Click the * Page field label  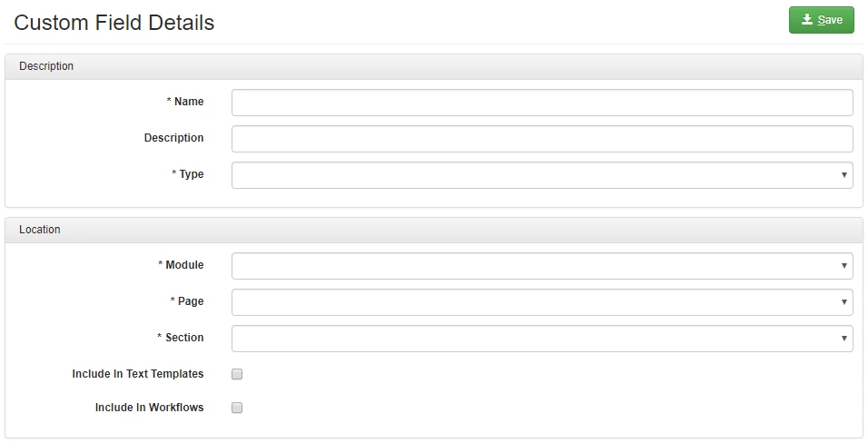(x=187, y=301)
